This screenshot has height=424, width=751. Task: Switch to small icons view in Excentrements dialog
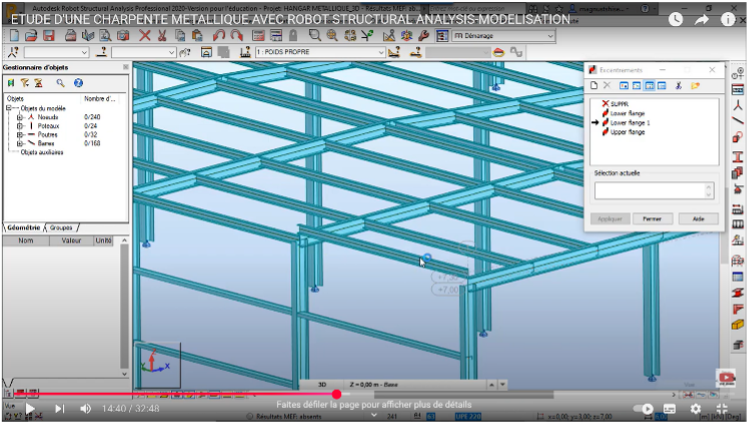(x=637, y=85)
